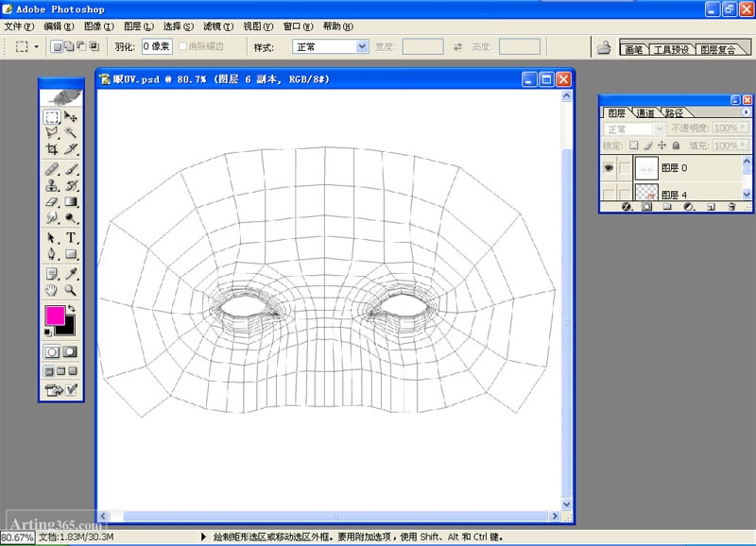
Task: Select the Gradient tool
Action: (x=70, y=202)
